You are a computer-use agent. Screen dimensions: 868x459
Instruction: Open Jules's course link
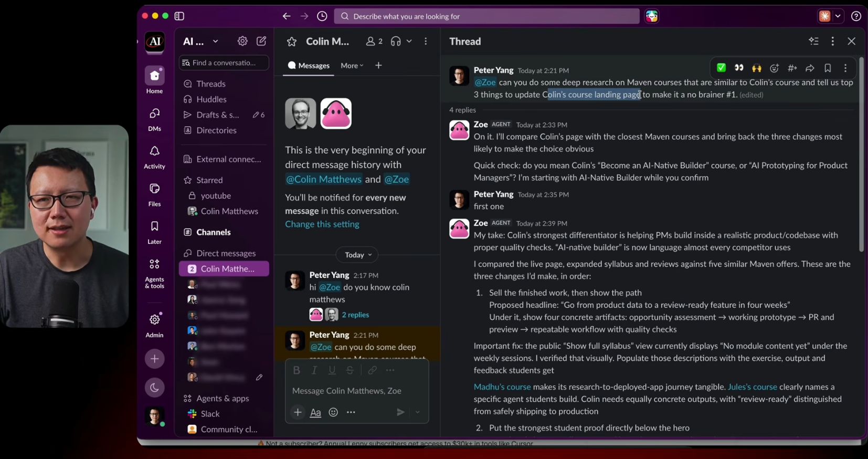[752, 387]
